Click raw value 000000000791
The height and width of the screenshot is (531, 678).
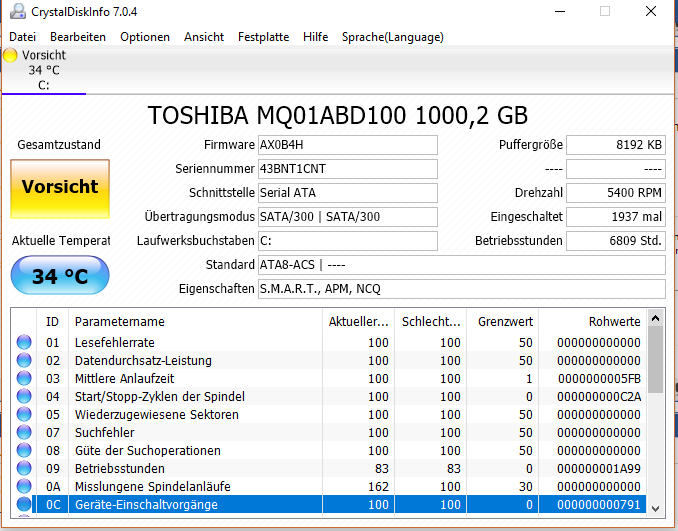599,505
